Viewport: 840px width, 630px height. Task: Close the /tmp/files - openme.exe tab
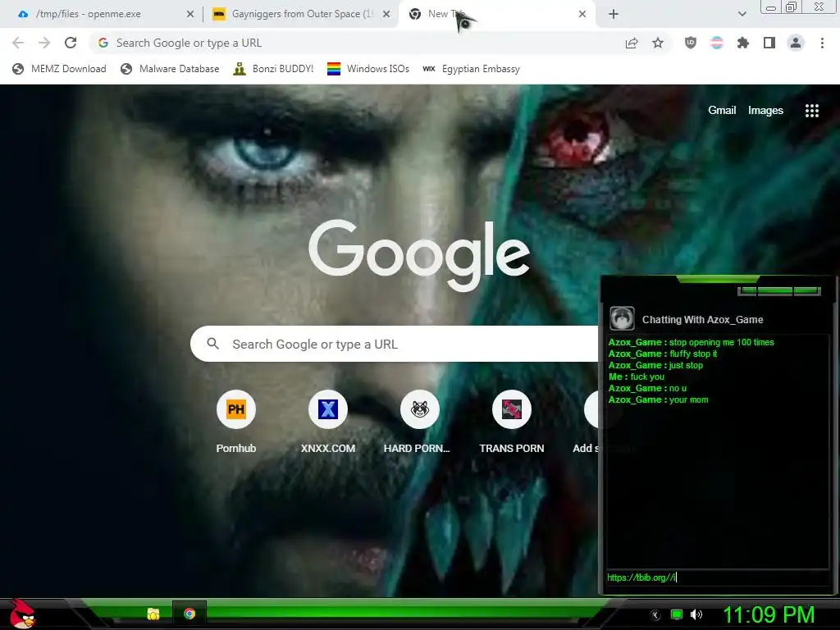(190, 14)
